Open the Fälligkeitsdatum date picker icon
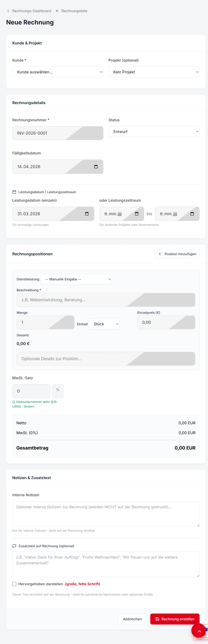The width and height of the screenshot is (208, 644). point(96,166)
